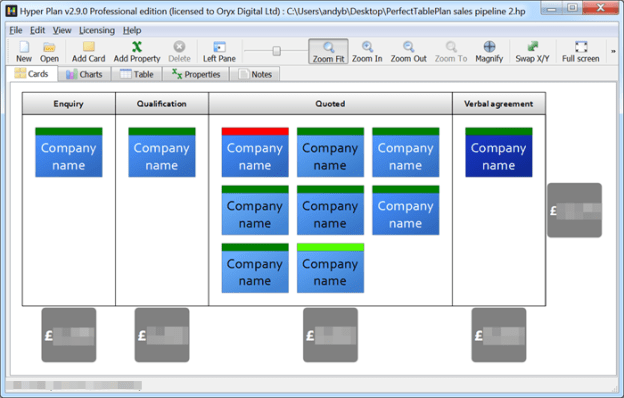Screen dimensions: 624x398
Task: Activate the Zoom Fit tool
Action: 328,52
